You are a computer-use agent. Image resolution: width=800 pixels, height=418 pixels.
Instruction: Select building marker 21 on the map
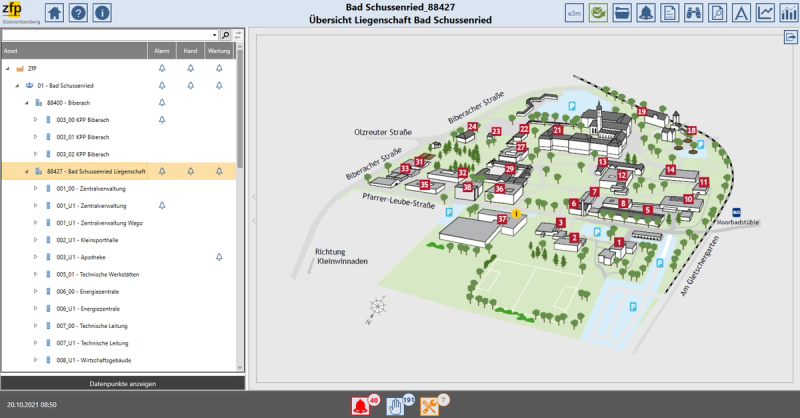coord(557,130)
